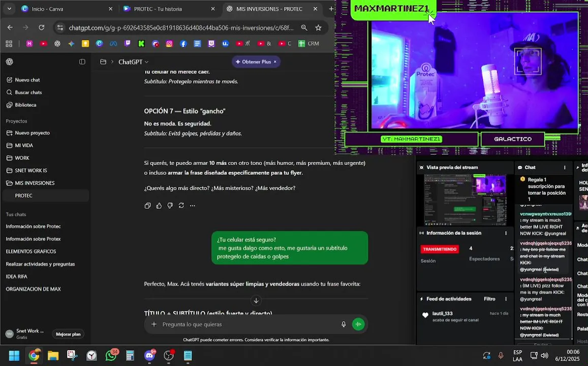Select the MIS INVERSIONES - PROTEC tab
588x366 pixels.
point(272,9)
